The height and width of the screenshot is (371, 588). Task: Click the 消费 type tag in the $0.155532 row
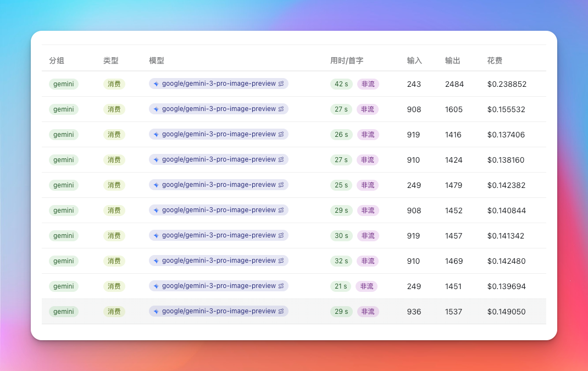(114, 109)
